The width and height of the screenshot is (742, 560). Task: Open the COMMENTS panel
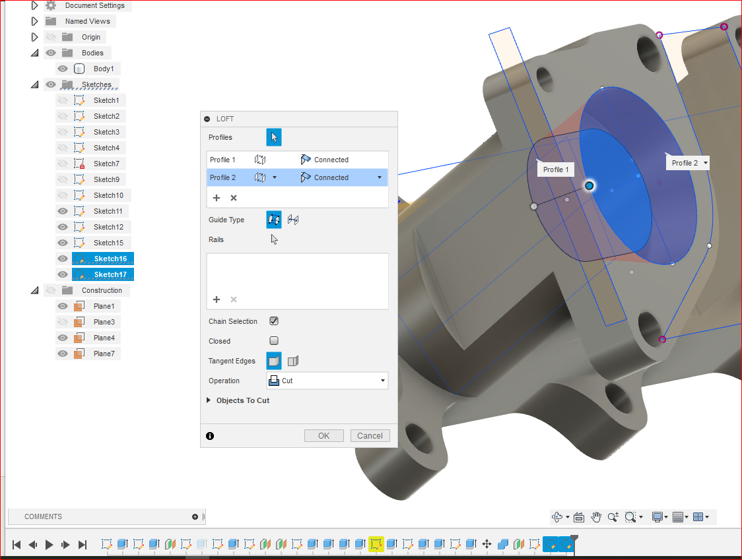coord(43,516)
